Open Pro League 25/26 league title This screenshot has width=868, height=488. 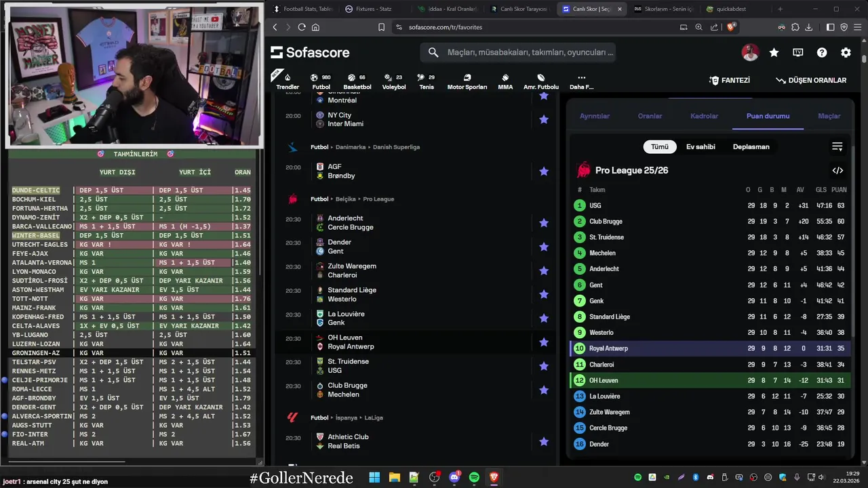[x=631, y=170]
